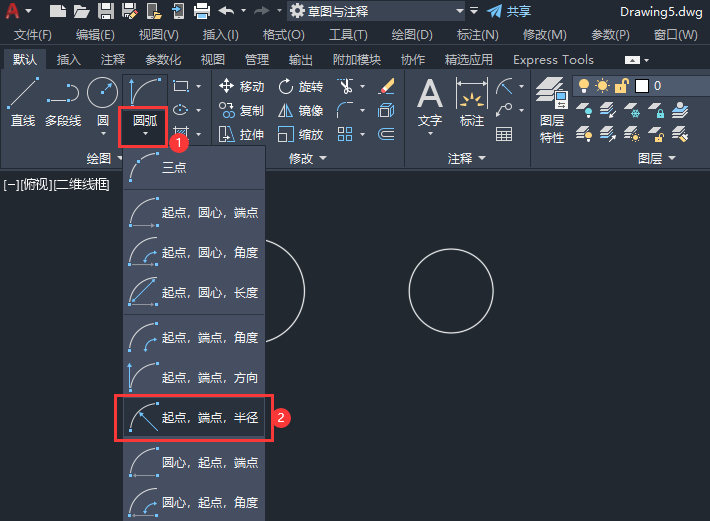Open the Arc (圆弧) dropdown arrow

tap(145, 134)
